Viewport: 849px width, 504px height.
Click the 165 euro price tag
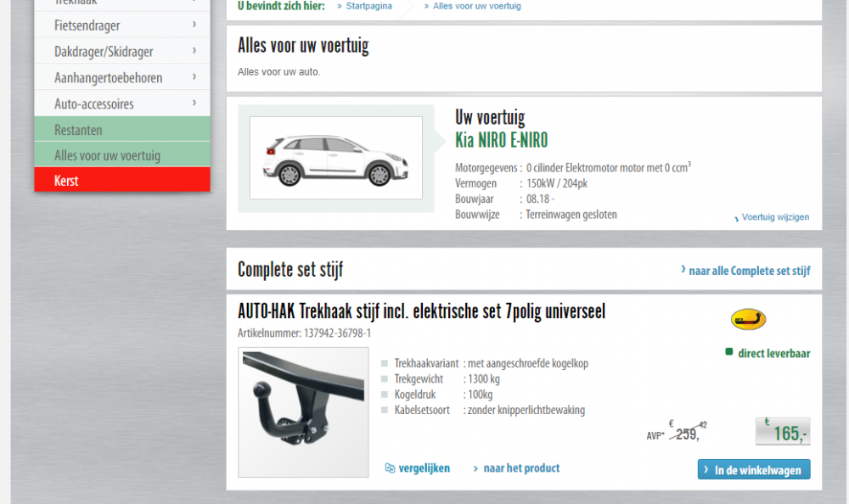pos(783,433)
